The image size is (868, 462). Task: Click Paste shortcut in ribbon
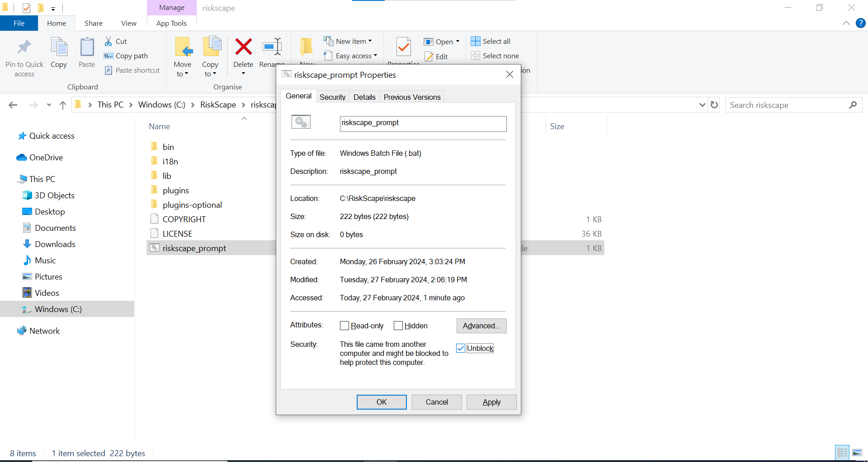132,70
